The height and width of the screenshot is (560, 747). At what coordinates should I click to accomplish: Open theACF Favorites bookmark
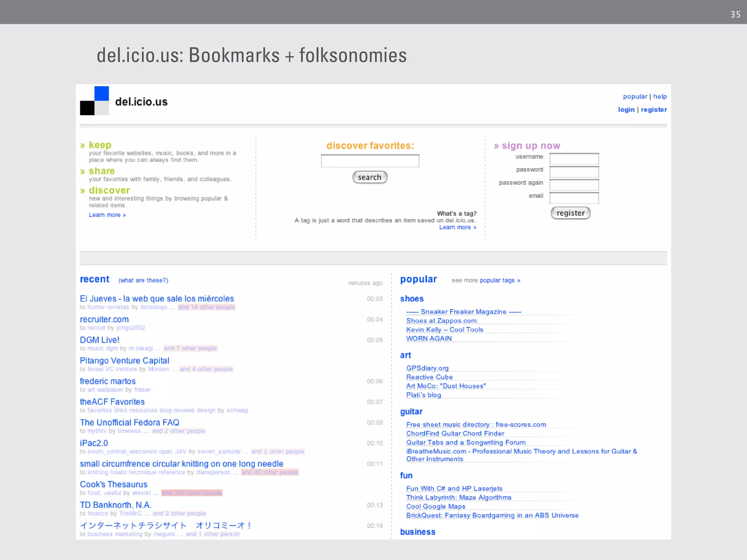coord(112,402)
